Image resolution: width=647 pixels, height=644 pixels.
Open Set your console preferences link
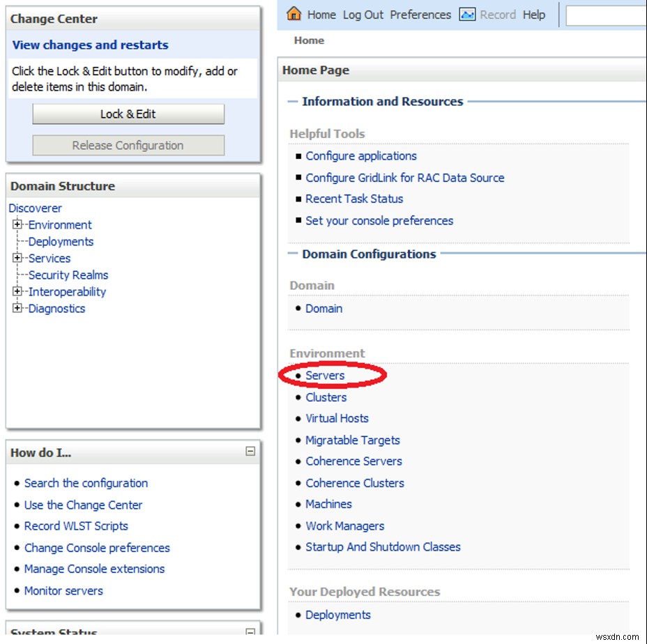(379, 221)
